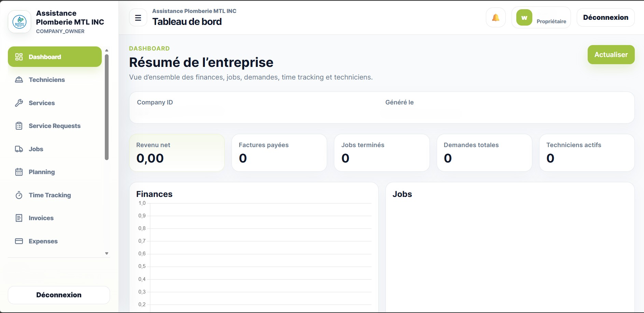
Task: Click the COMPANY_OWNER role text
Action: [x=60, y=31]
